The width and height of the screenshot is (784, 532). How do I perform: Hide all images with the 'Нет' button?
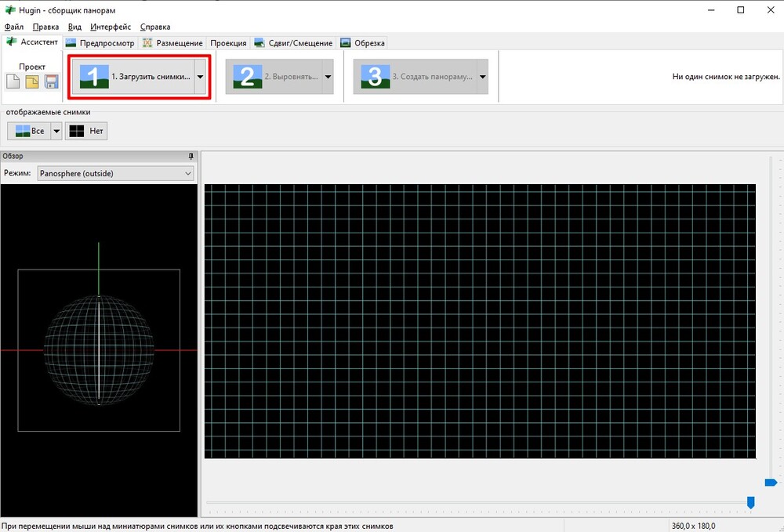(x=86, y=131)
